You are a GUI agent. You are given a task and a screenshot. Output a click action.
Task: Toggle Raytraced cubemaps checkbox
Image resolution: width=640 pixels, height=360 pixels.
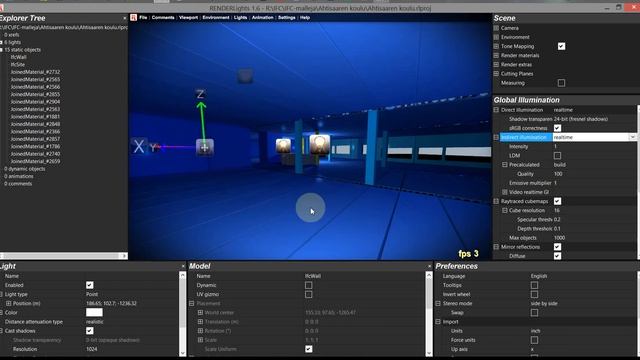(557, 201)
